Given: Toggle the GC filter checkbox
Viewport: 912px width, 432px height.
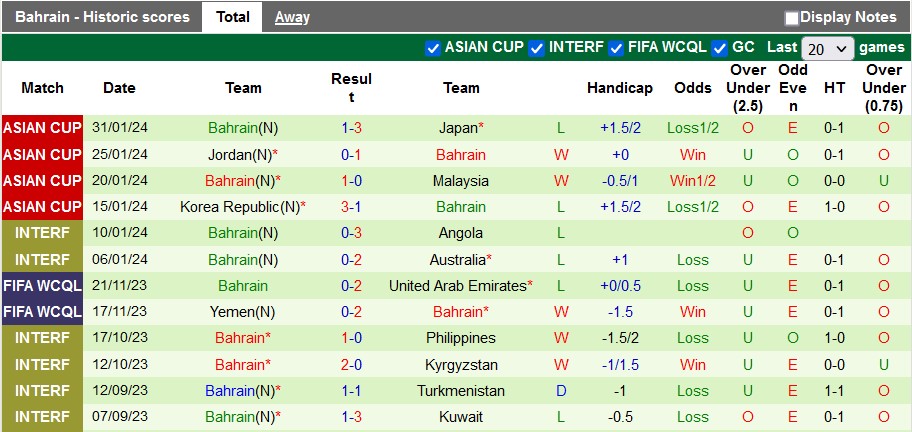Looking at the screenshot, I should 719,48.
